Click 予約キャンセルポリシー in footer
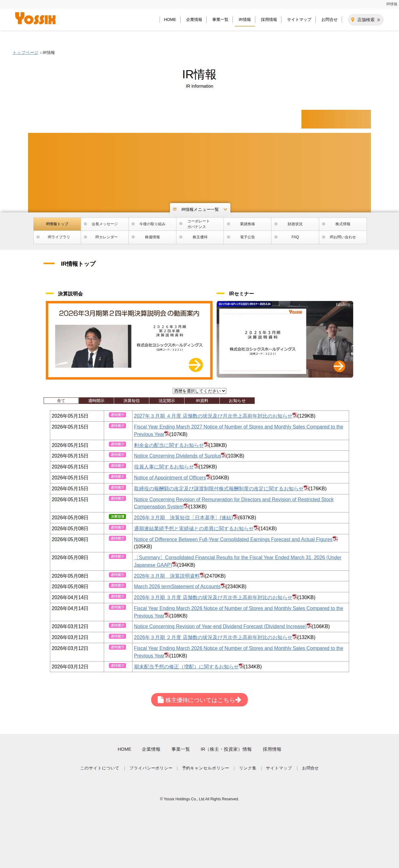This screenshot has width=399, height=868. 205,768
